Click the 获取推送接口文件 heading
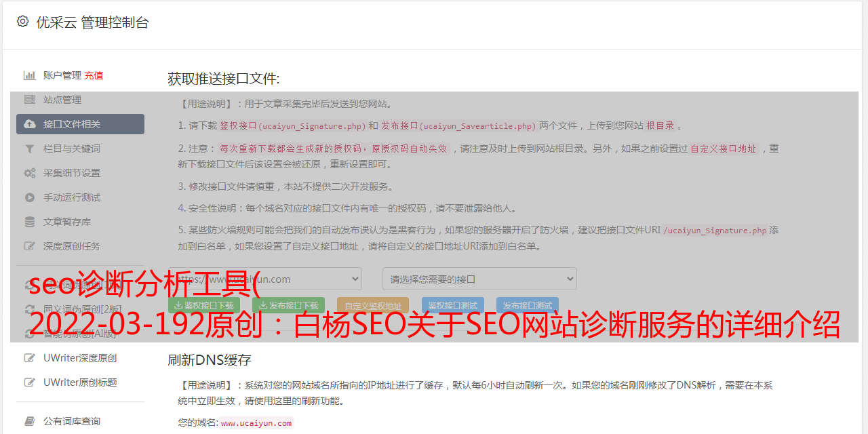This screenshot has height=434, width=868. 224,79
